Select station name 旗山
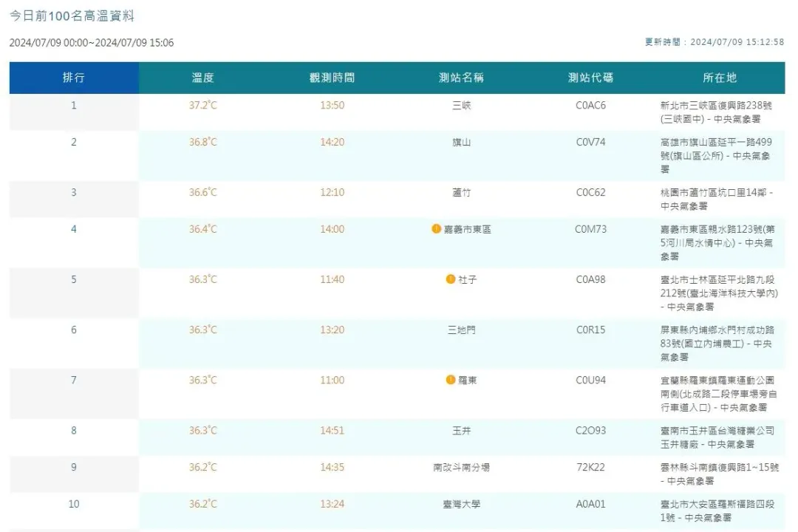Image resolution: width=798 pixels, height=532 pixels. [462, 142]
